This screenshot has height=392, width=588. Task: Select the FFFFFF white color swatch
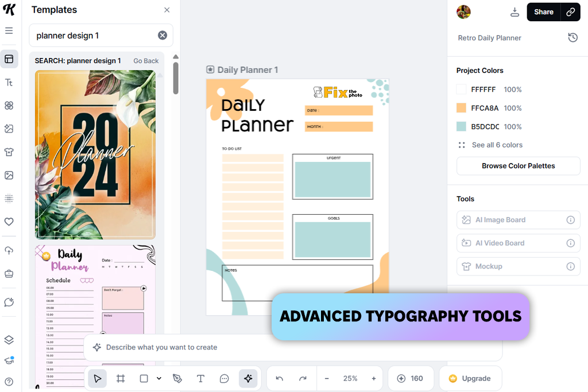tap(461, 89)
